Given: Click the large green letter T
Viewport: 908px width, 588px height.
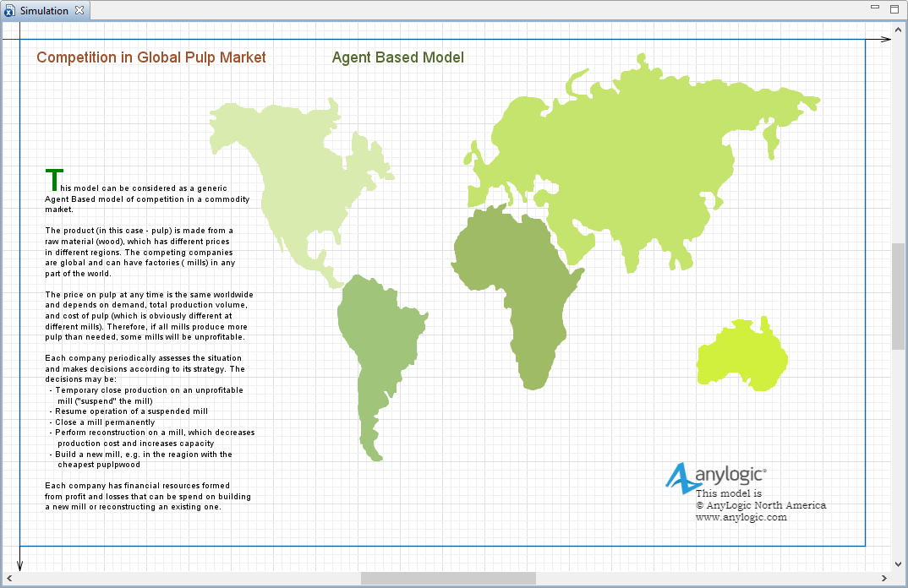Looking at the screenshot, I should coord(54,179).
